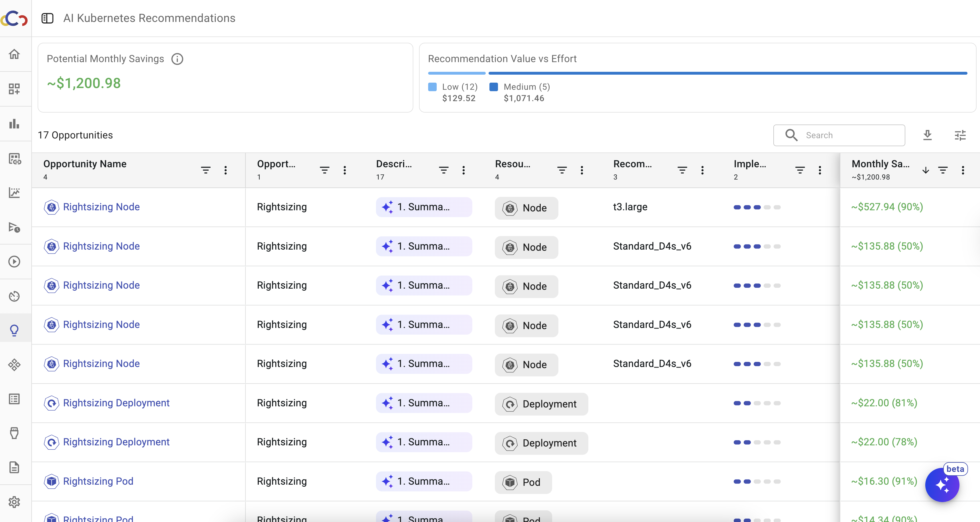Open the settings gear in sidebar
Image resolution: width=980 pixels, height=522 pixels.
[15, 502]
